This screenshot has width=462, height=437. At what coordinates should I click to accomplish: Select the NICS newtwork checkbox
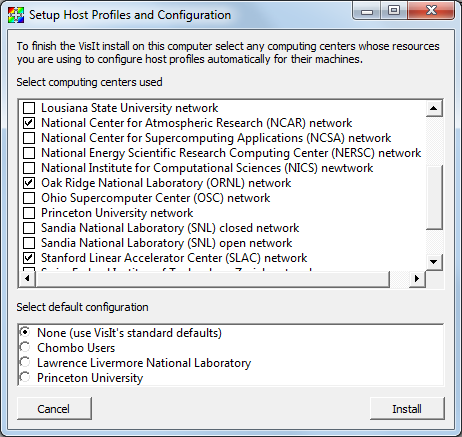pos(29,168)
